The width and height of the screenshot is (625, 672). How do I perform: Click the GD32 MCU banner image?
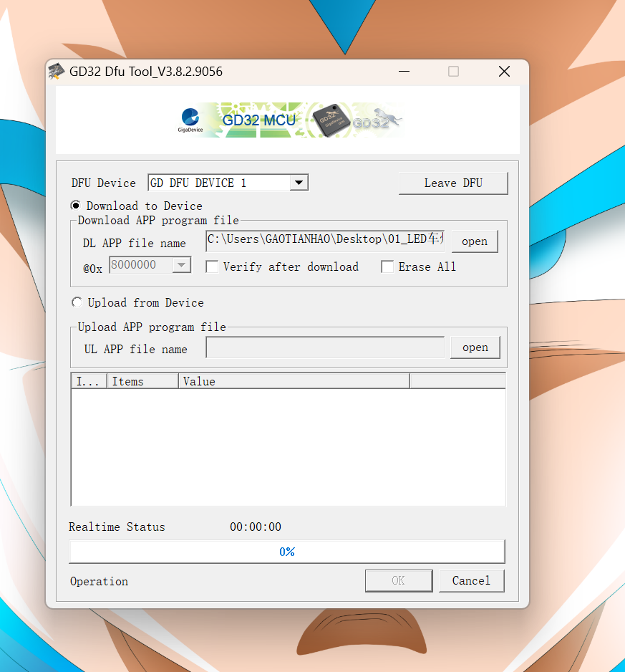click(x=290, y=120)
